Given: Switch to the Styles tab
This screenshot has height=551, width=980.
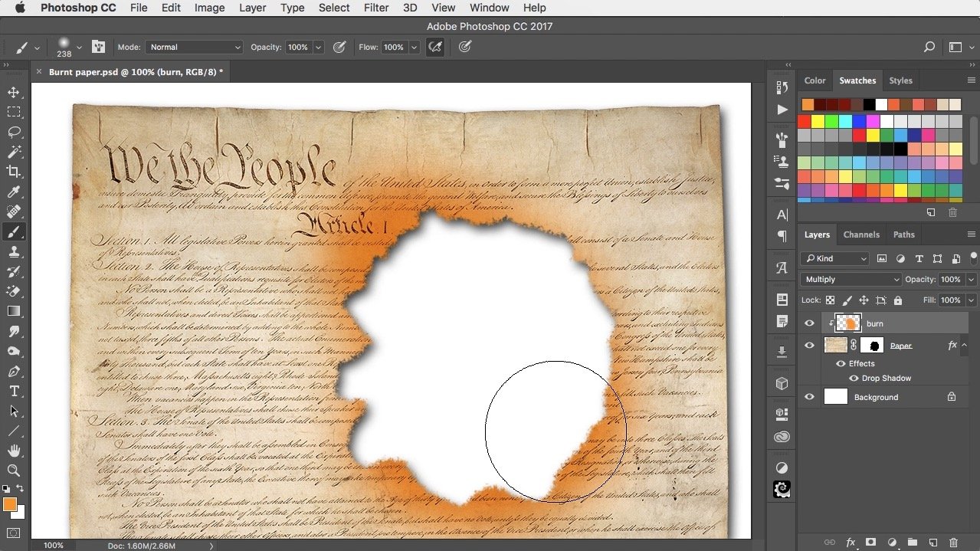Looking at the screenshot, I should (900, 80).
